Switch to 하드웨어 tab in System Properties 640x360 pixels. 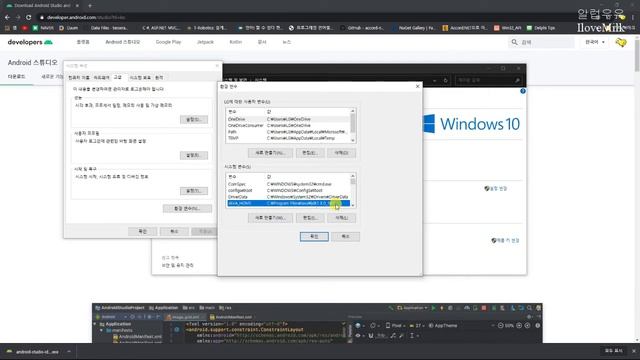tap(101, 78)
